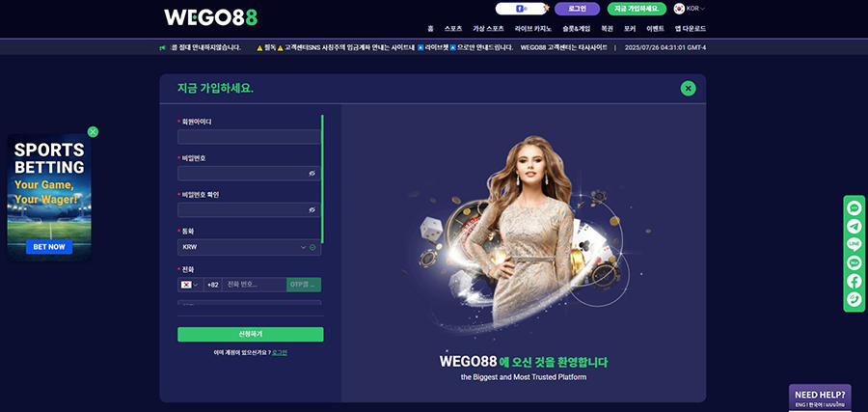Dismiss the Sports Betting ad banner
868x412 pixels.
[x=93, y=131]
